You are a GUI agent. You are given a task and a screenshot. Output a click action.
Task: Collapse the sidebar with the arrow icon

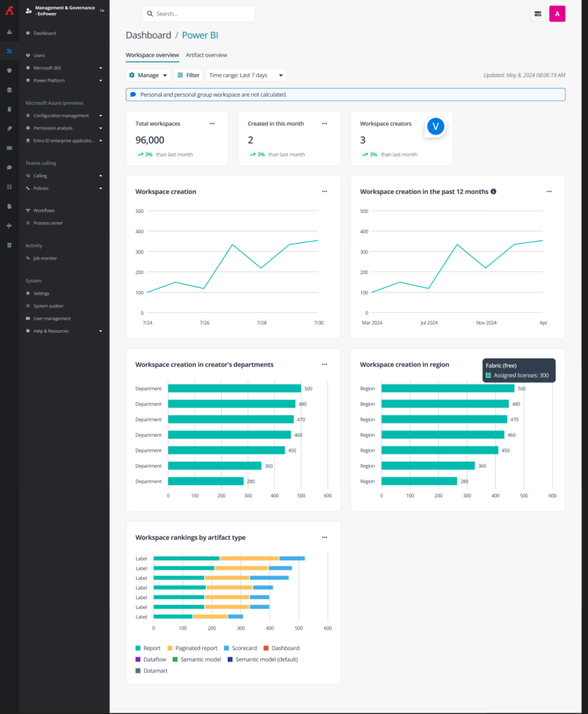point(102,10)
